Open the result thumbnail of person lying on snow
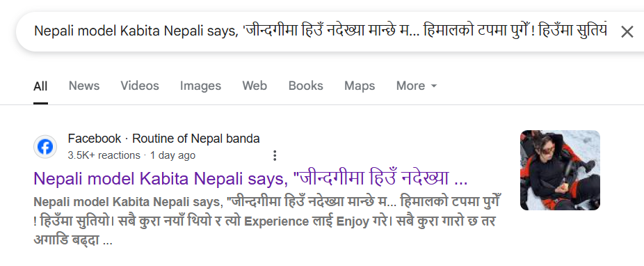 tap(560, 170)
